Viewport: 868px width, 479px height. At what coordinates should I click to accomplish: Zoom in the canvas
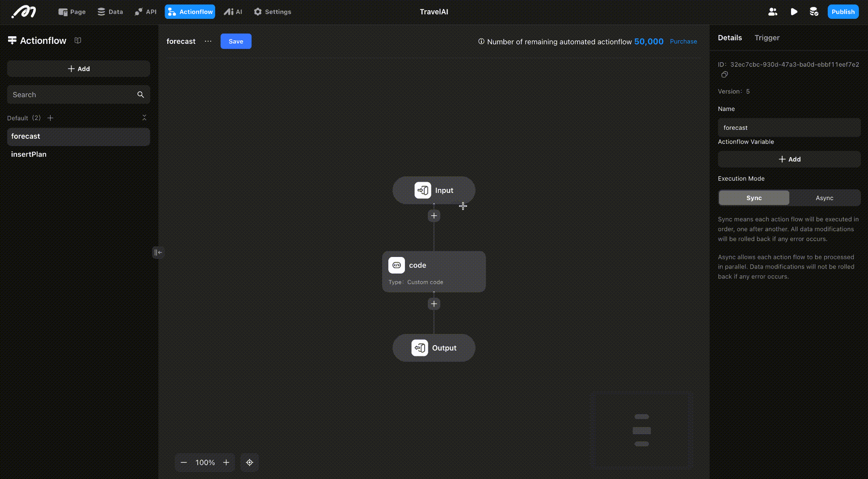226,462
